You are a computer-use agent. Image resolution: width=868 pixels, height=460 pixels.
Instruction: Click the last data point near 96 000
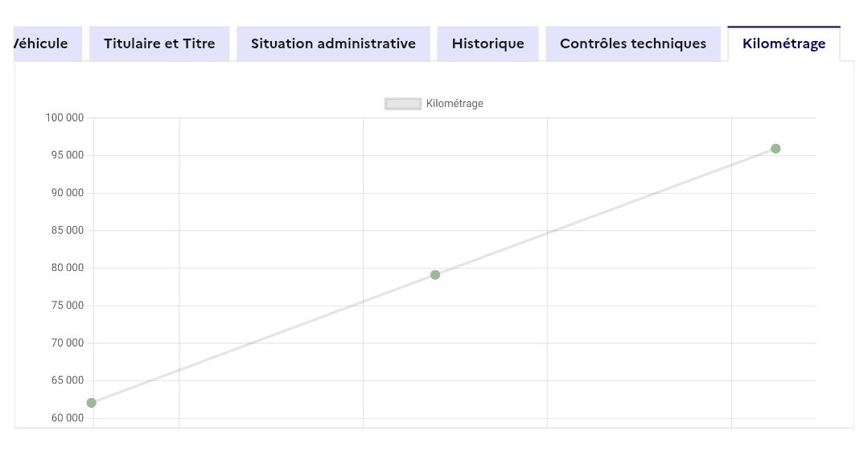tap(775, 149)
